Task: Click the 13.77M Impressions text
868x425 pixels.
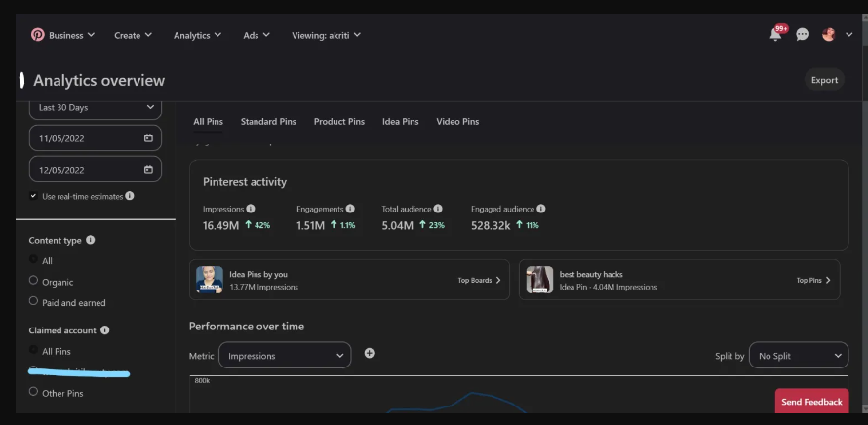Action: [x=264, y=288]
